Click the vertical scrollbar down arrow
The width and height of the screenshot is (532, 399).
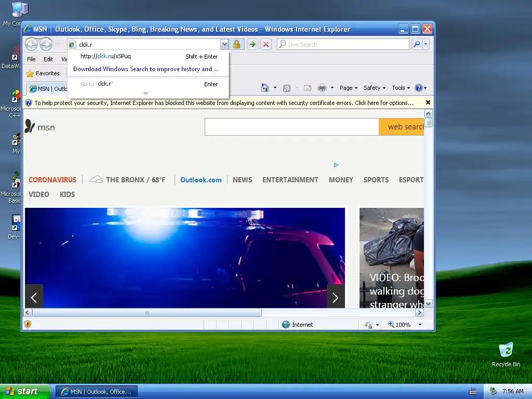(x=428, y=303)
